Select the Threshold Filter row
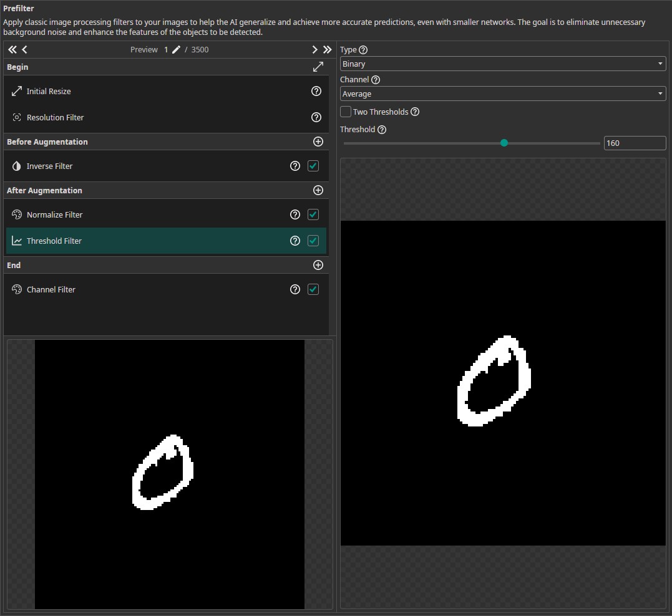 54,241
